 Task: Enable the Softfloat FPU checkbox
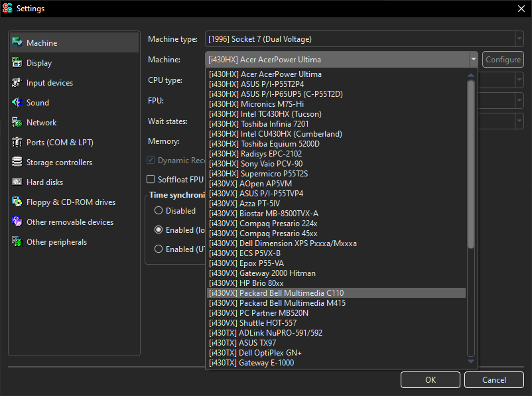151,179
